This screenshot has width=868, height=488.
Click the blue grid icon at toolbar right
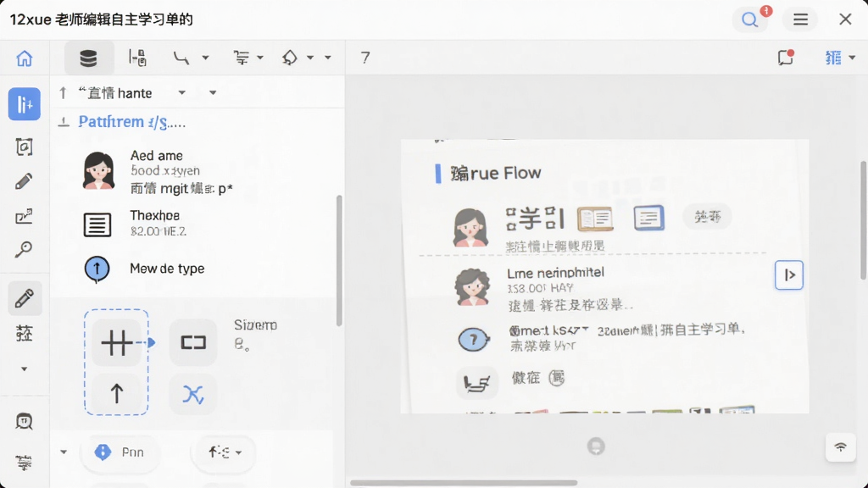833,58
